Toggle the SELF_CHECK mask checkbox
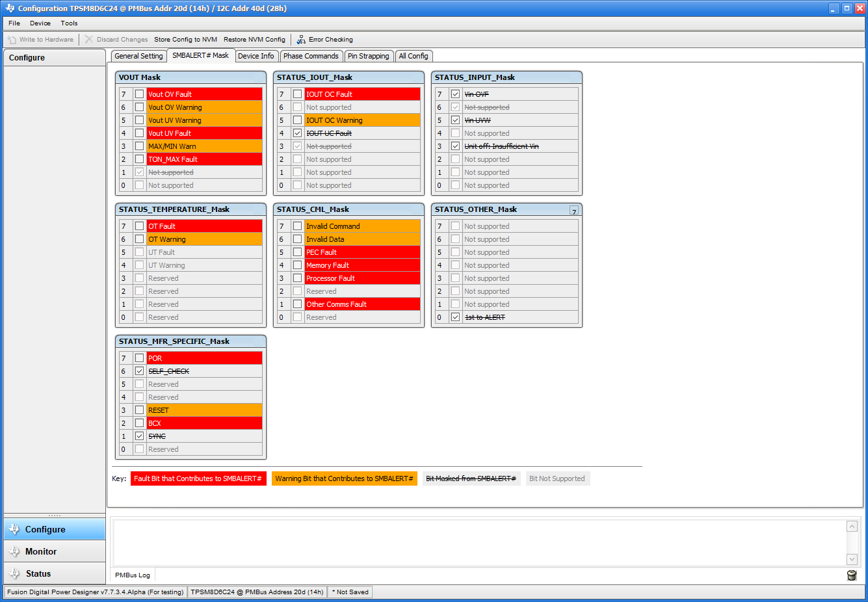This screenshot has height=602, width=868. [x=139, y=371]
